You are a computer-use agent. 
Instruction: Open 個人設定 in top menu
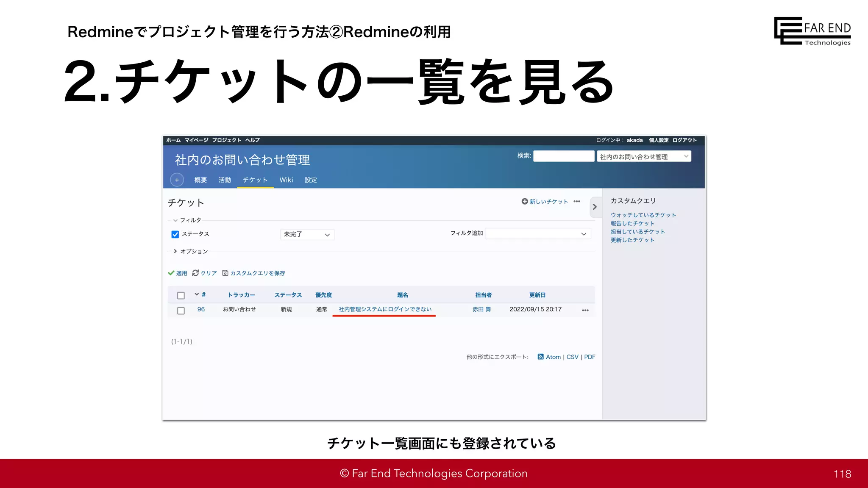pyautogui.click(x=659, y=140)
